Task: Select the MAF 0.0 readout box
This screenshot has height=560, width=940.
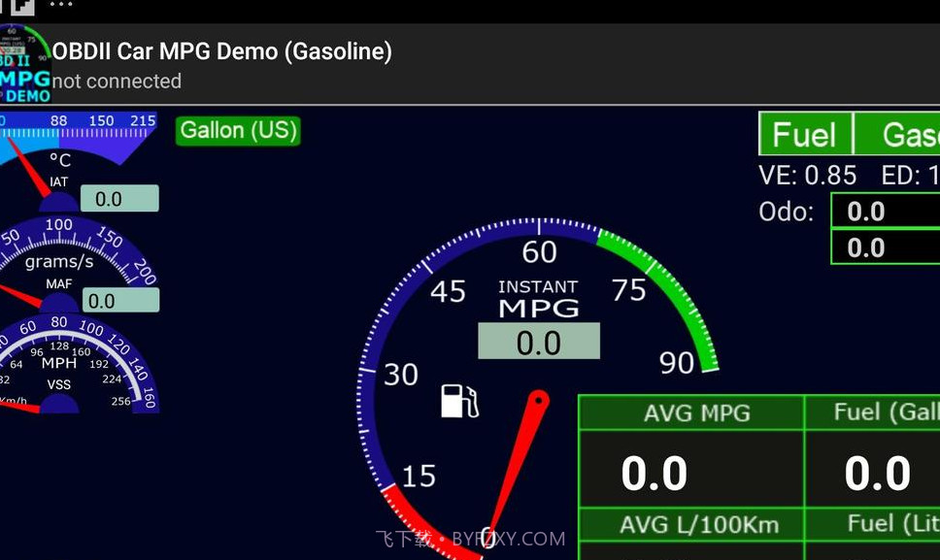Action: point(120,301)
